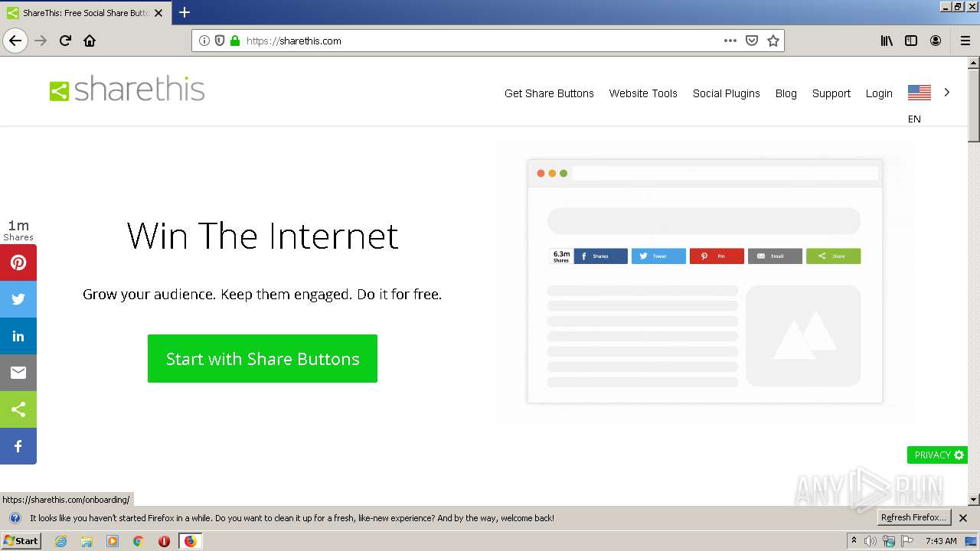Image resolution: width=980 pixels, height=551 pixels.
Task: Click the Facebook share button in sidebar
Action: 18,446
